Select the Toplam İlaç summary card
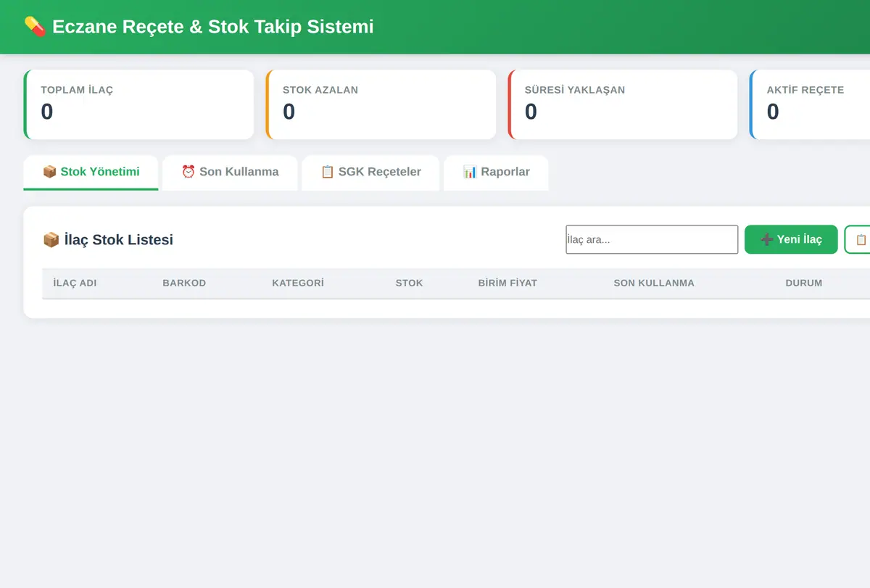870x588 pixels. (x=138, y=104)
